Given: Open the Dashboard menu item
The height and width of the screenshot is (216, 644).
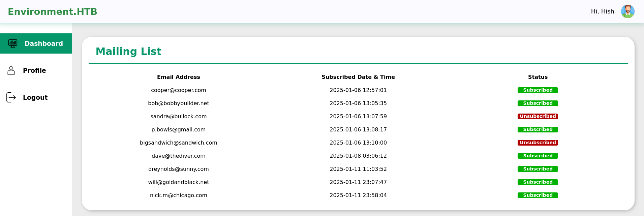Looking at the screenshot, I should click(43, 43).
